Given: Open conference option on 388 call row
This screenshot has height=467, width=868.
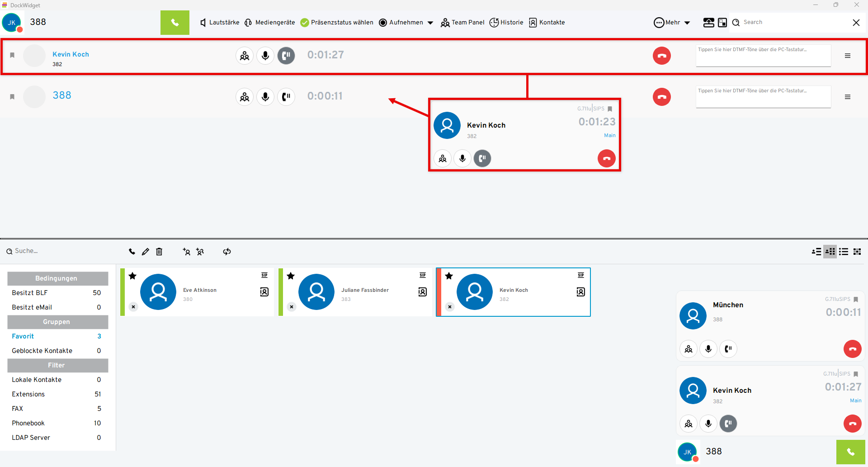Looking at the screenshot, I should (245, 97).
